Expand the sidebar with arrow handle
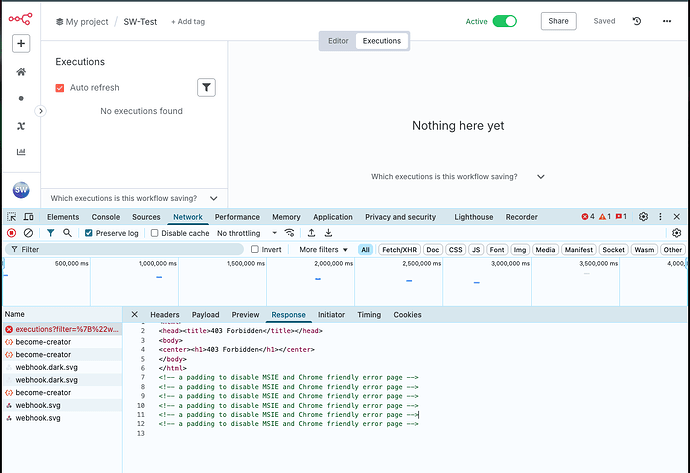This screenshot has height=473, width=690. (x=40, y=111)
